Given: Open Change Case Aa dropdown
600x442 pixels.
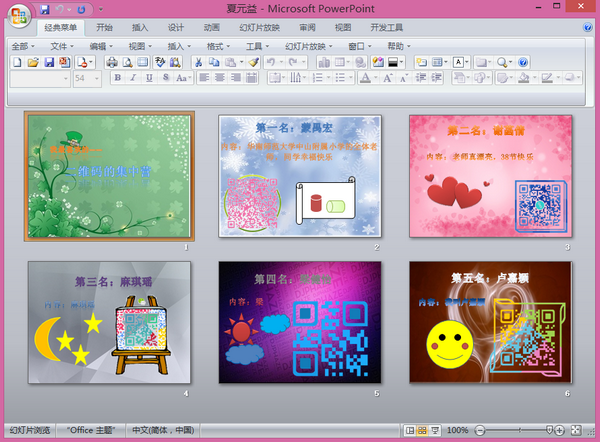Looking at the screenshot, I should click(x=184, y=78).
